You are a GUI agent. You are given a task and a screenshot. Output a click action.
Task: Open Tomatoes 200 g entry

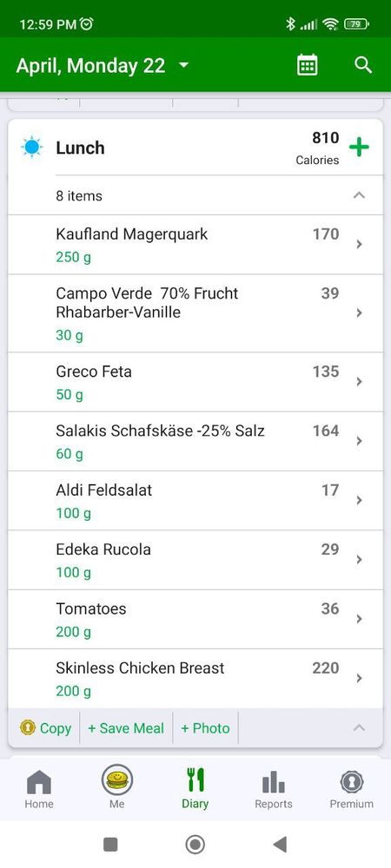point(195,620)
